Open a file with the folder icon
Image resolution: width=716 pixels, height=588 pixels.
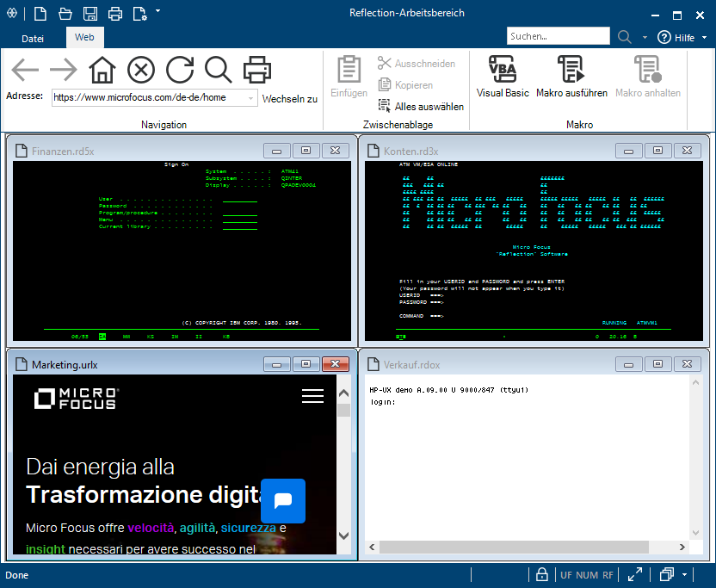[65, 14]
